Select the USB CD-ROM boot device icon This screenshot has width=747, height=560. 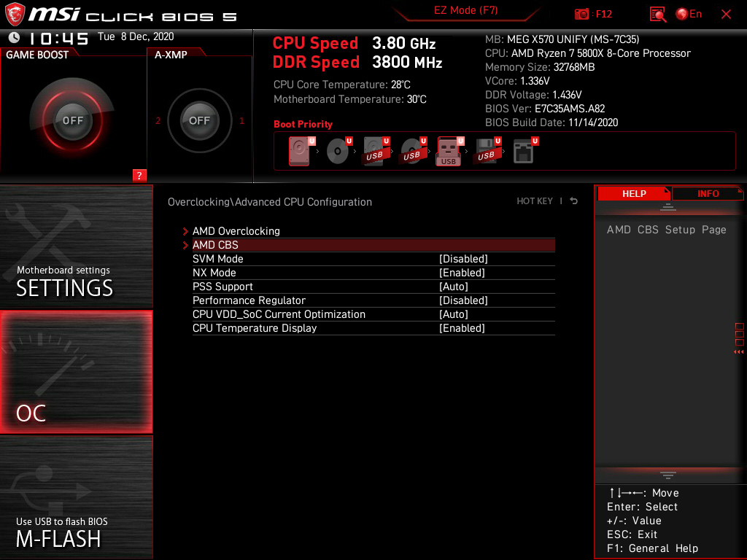413,151
